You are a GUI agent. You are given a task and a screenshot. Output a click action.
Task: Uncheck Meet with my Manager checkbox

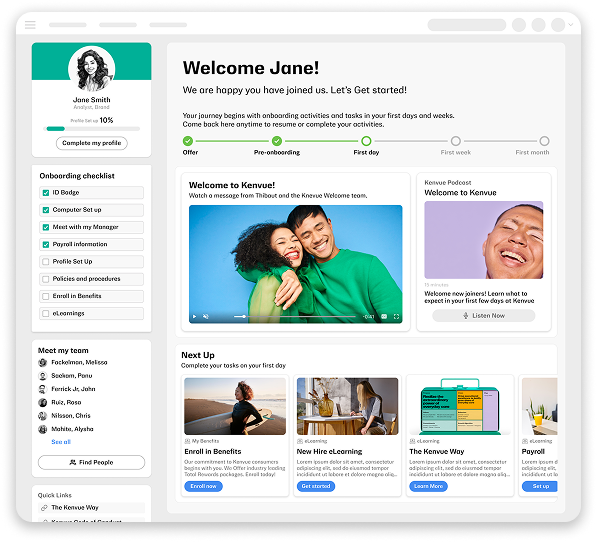point(46,227)
